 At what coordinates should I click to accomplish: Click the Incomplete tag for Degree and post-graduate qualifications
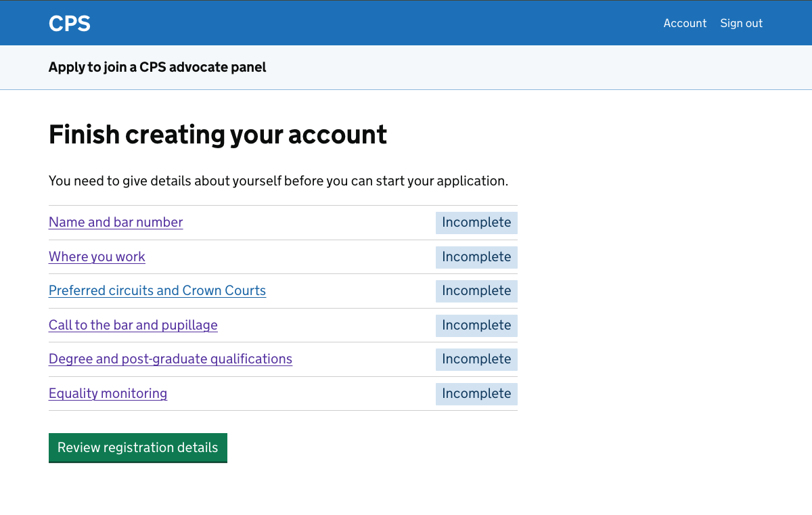(x=476, y=359)
